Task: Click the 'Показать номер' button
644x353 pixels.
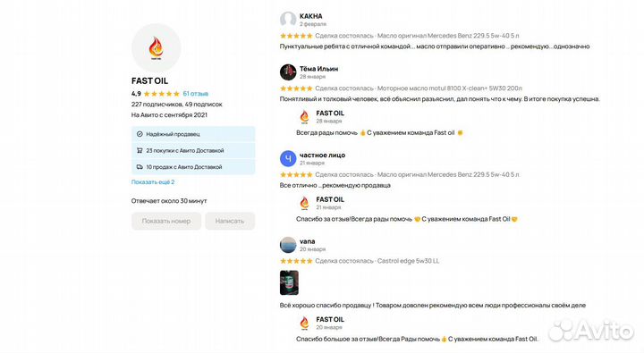Action: [x=166, y=221]
